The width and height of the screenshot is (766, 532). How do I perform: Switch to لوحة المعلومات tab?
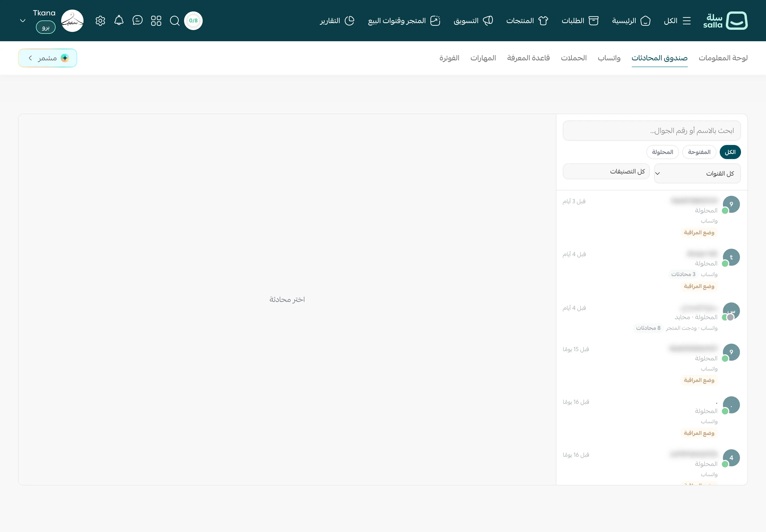click(x=723, y=58)
